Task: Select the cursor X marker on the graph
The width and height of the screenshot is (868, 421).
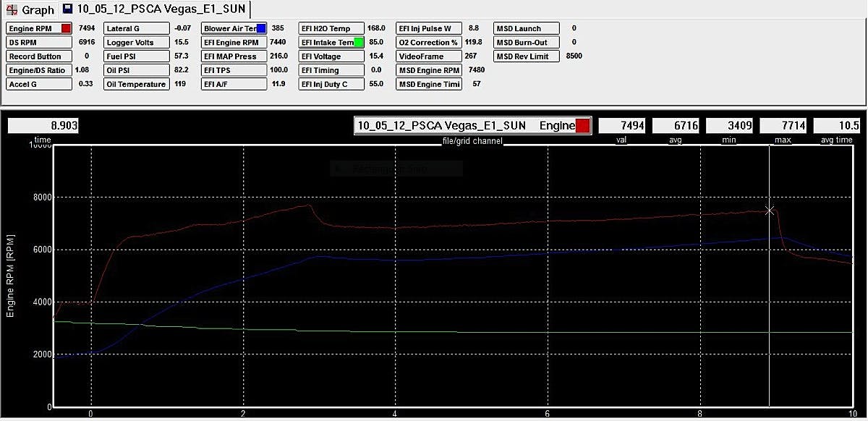Action: click(770, 210)
